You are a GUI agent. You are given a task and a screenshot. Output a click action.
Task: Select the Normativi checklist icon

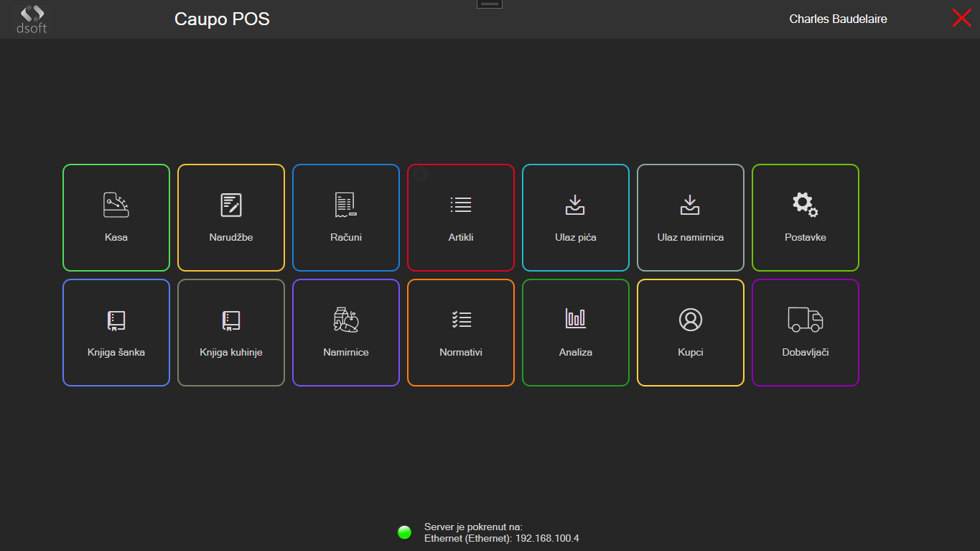point(461,320)
